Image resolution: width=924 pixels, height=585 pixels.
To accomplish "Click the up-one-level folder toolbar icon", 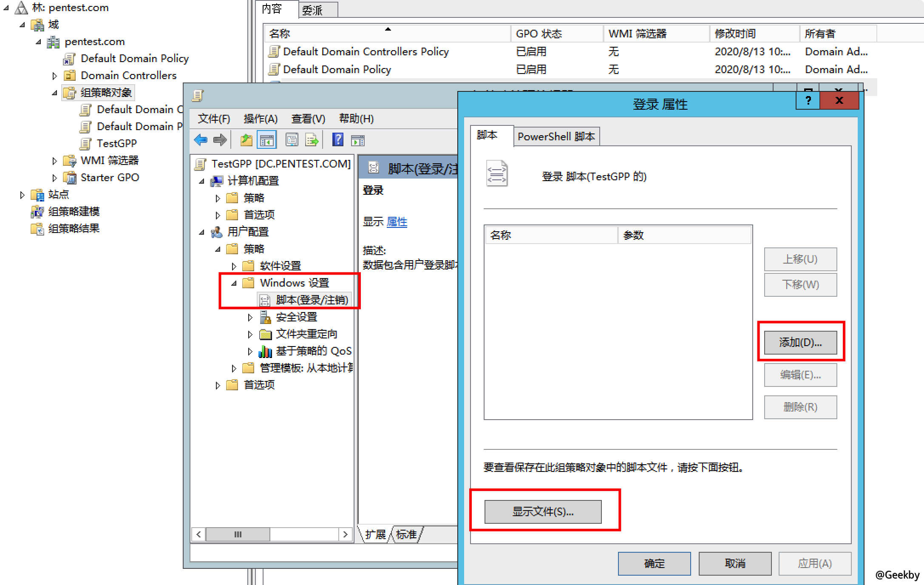I will 246,140.
